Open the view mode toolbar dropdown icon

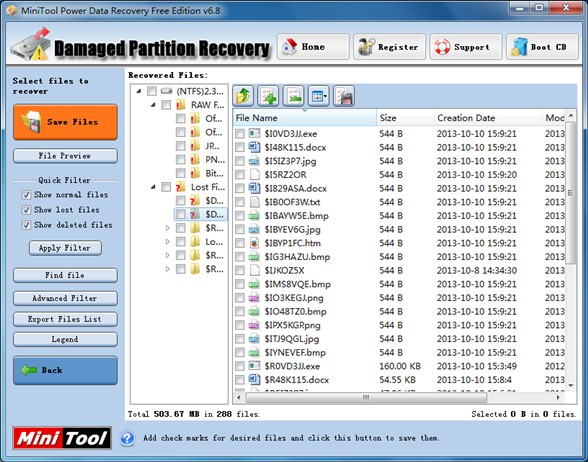click(318, 96)
